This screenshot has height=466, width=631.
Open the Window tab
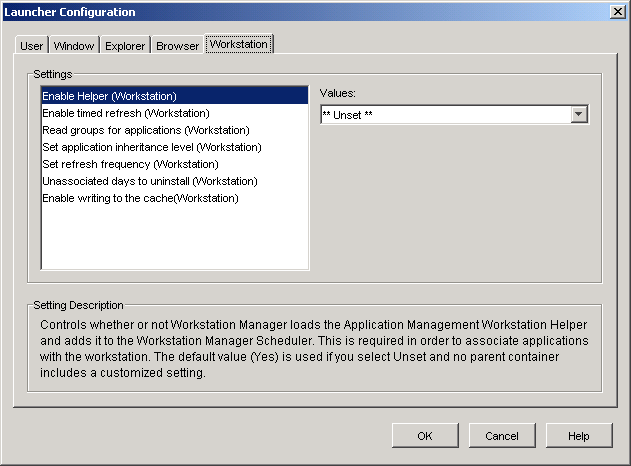click(x=74, y=45)
